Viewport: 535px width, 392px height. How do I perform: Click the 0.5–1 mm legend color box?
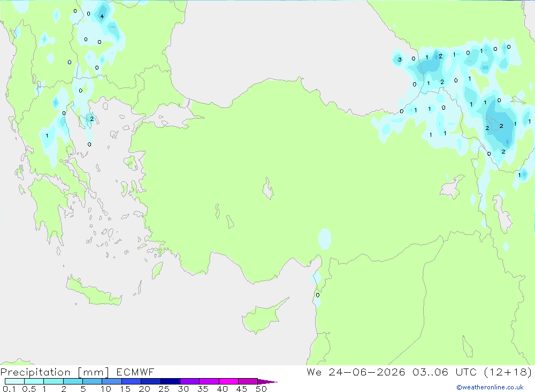tap(34, 381)
